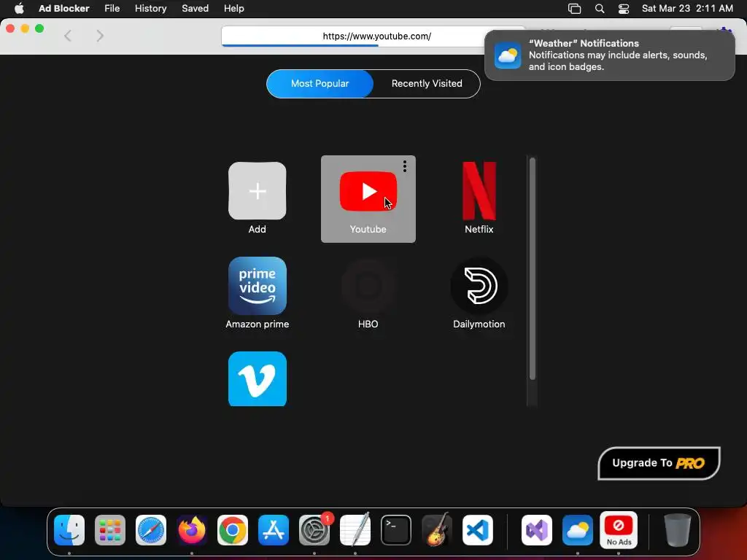Open GarageBand from the dock
This screenshot has height=560, width=747.
[437, 530]
